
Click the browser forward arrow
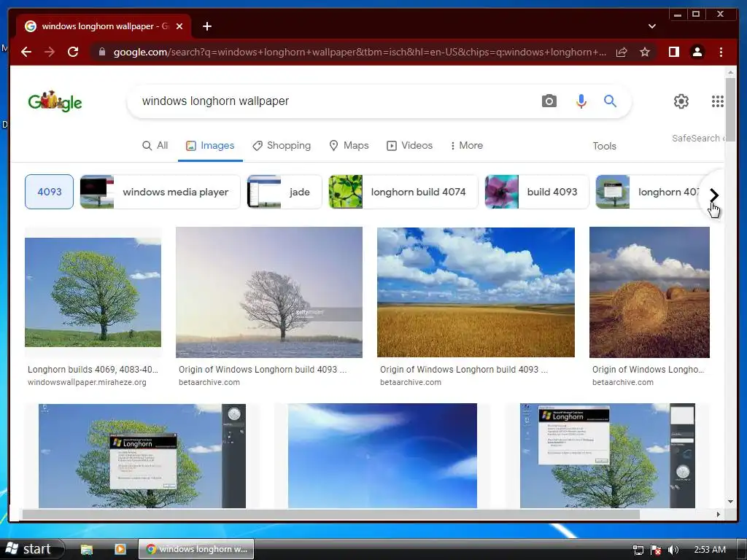coord(50,52)
